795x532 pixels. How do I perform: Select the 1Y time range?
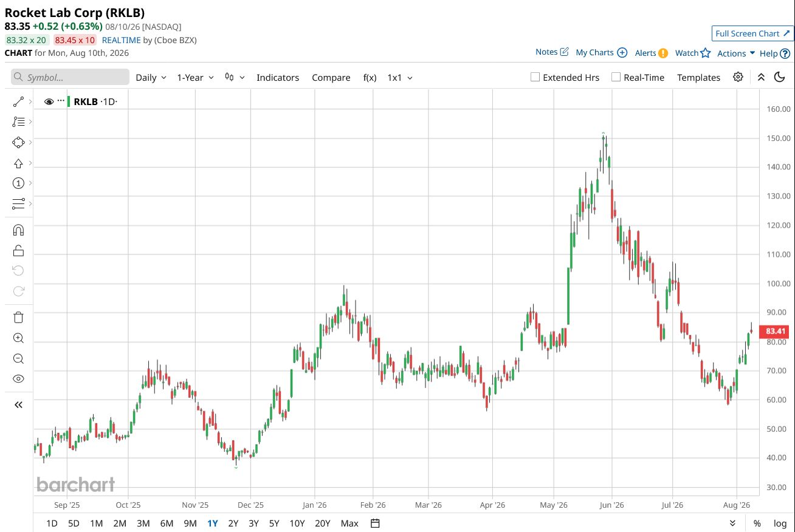[213, 523]
